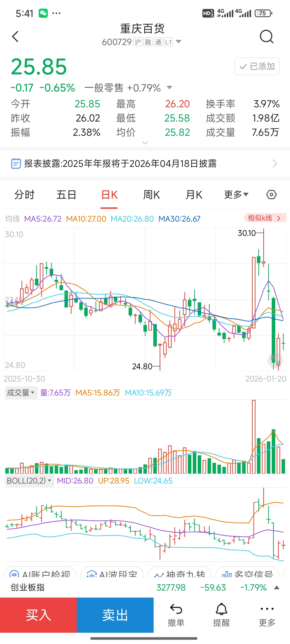The width and height of the screenshot is (290, 644).
Task: Tap the 均线 label
Action: 12,219
